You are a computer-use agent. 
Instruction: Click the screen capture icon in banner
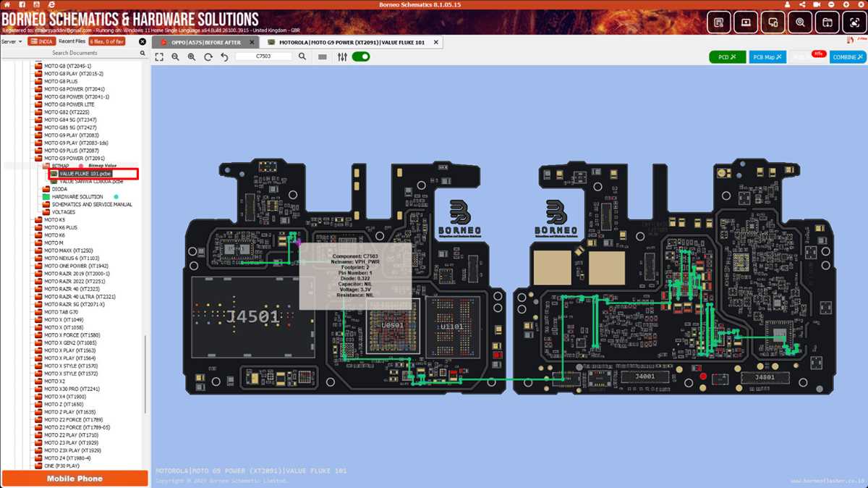tap(854, 22)
